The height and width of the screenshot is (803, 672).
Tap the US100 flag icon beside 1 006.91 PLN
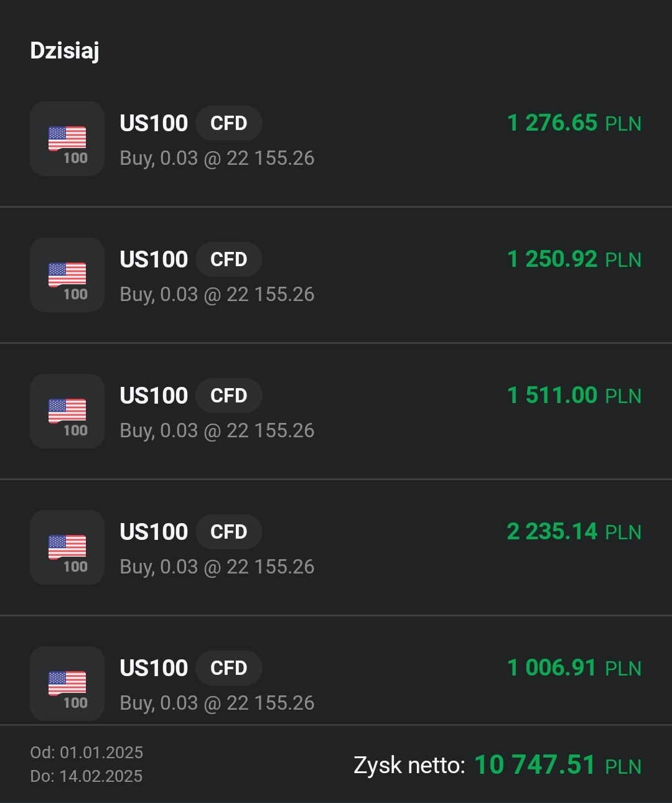point(67,684)
